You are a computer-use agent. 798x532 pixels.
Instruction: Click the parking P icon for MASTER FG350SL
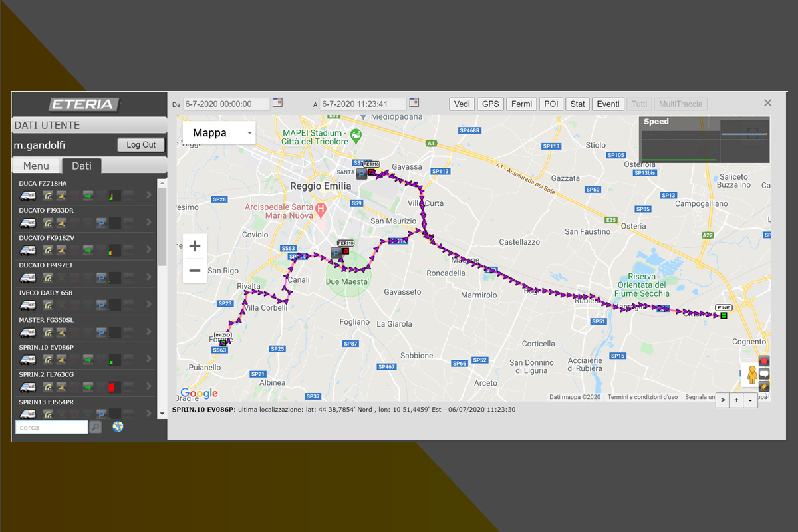point(101,332)
